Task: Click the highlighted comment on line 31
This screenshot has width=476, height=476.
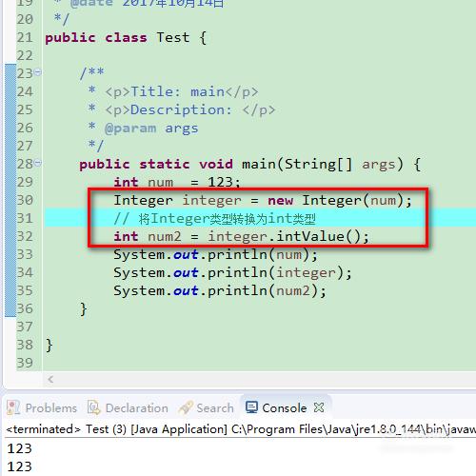Action: [214, 219]
